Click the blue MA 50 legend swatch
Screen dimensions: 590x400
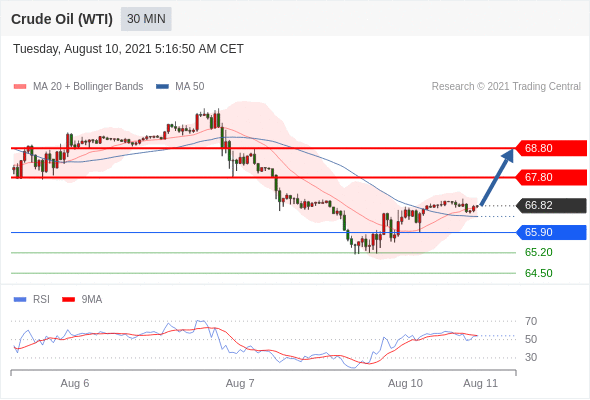[x=162, y=87]
